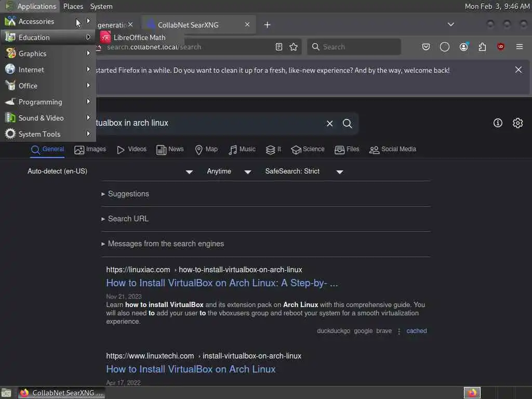532x399 pixels.
Task: Open the System menu in top panel
Action: (101, 6)
